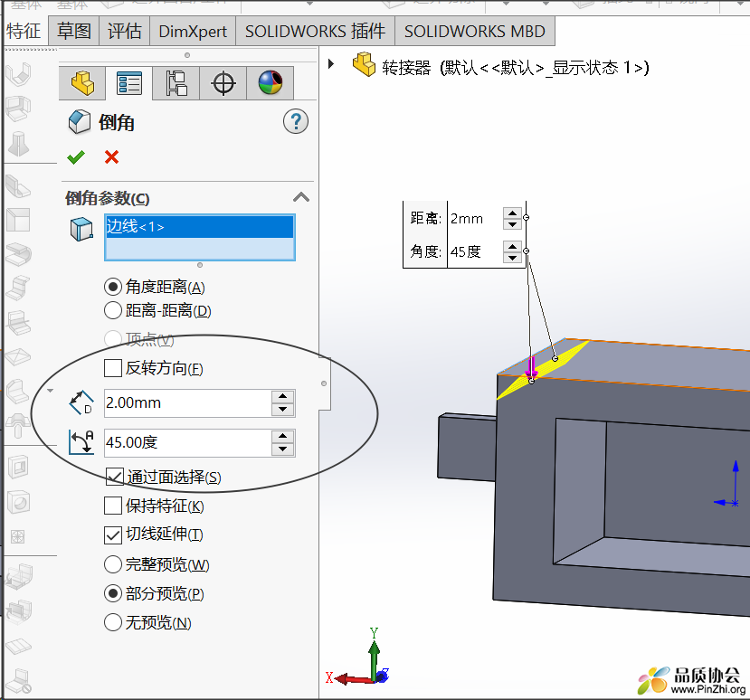Open the DimXpert ribbon tab

[x=193, y=31]
